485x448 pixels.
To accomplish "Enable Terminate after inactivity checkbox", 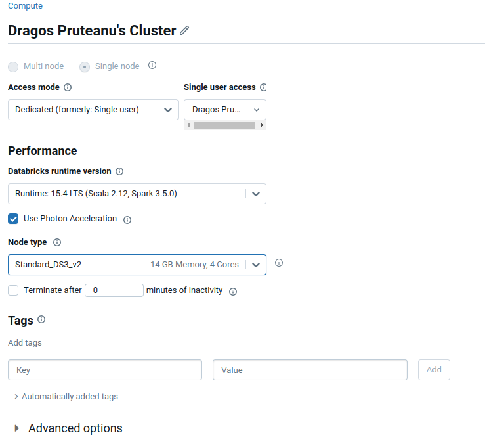I will [13, 290].
